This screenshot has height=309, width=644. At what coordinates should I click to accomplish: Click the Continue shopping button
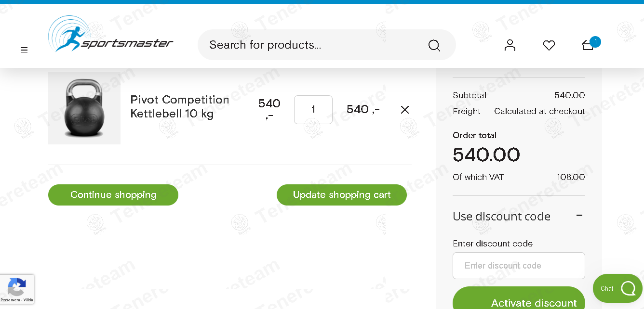pos(113,195)
